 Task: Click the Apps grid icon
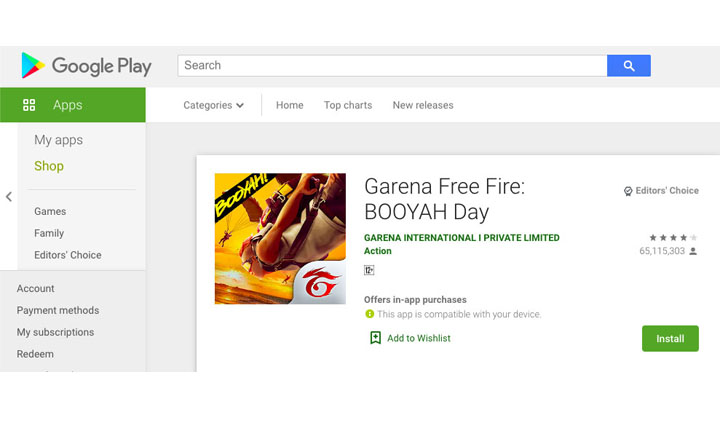pyautogui.click(x=29, y=105)
